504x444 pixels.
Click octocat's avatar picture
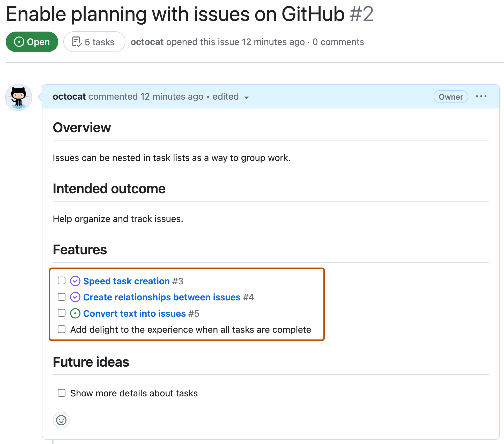tap(18, 98)
